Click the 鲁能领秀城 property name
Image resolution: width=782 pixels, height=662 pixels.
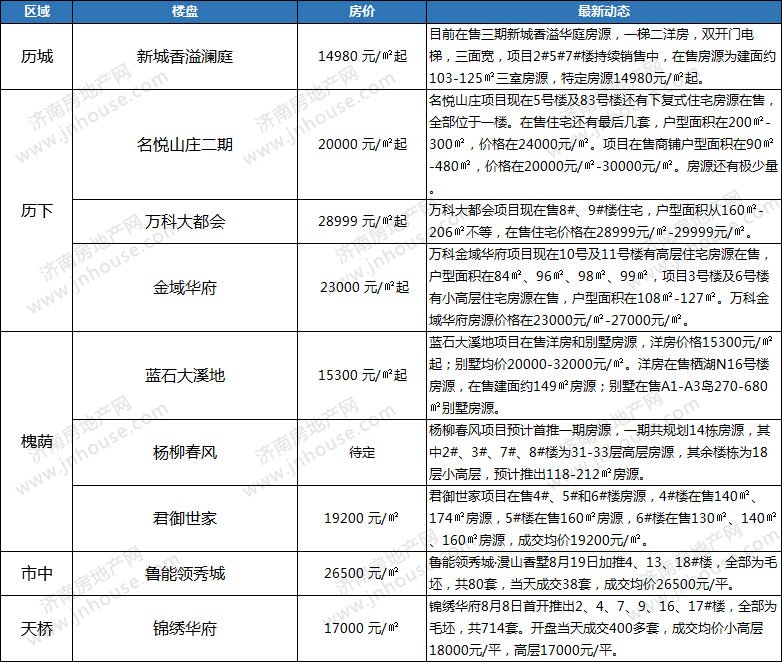tap(184, 573)
